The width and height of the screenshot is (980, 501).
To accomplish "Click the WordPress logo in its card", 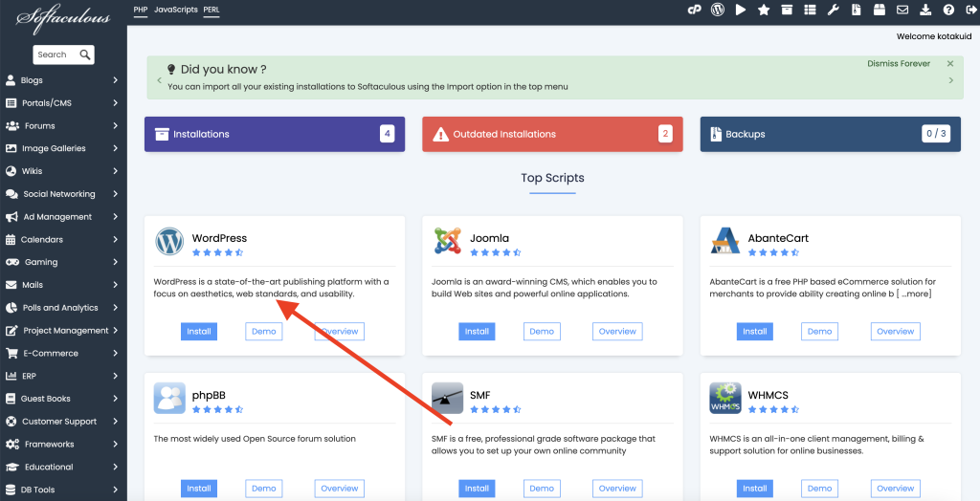I will [x=169, y=241].
